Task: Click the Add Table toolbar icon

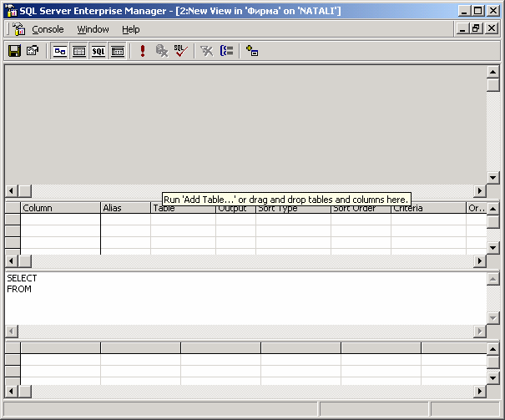Action: click(252, 51)
